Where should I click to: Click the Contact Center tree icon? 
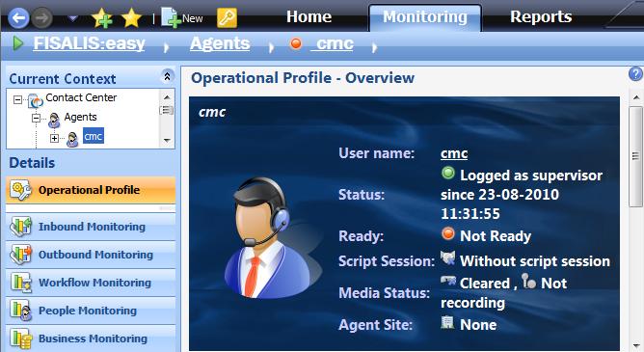pyautogui.click(x=36, y=100)
